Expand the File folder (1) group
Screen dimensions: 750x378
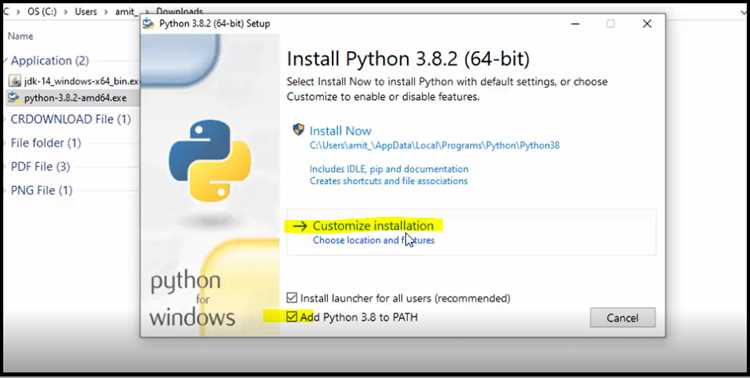click(6, 143)
